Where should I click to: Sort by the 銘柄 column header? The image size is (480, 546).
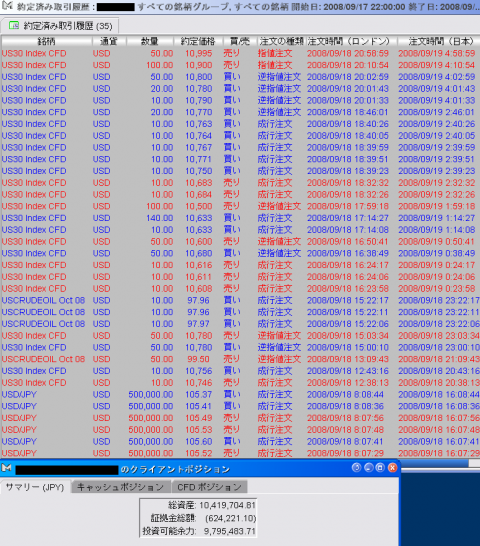47,41
